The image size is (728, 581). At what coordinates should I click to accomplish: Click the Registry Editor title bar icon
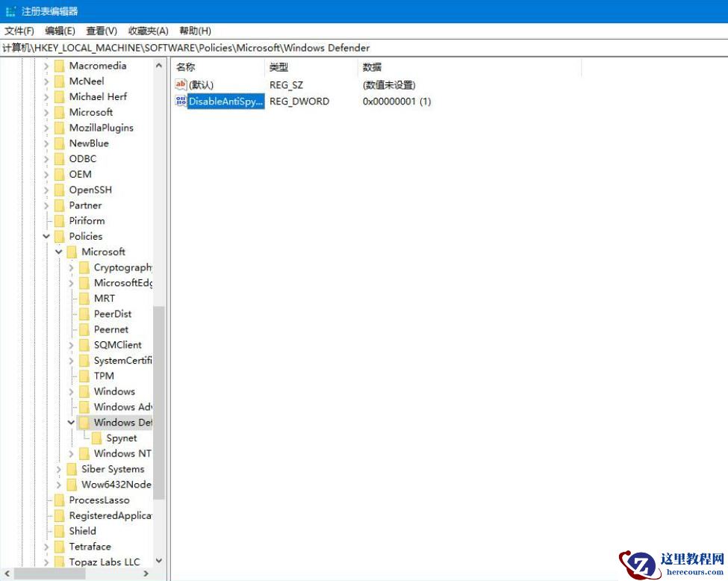[10, 11]
